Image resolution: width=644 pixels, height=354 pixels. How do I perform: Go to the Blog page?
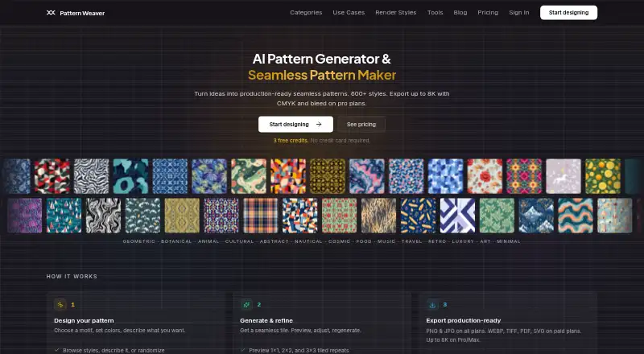460,13
